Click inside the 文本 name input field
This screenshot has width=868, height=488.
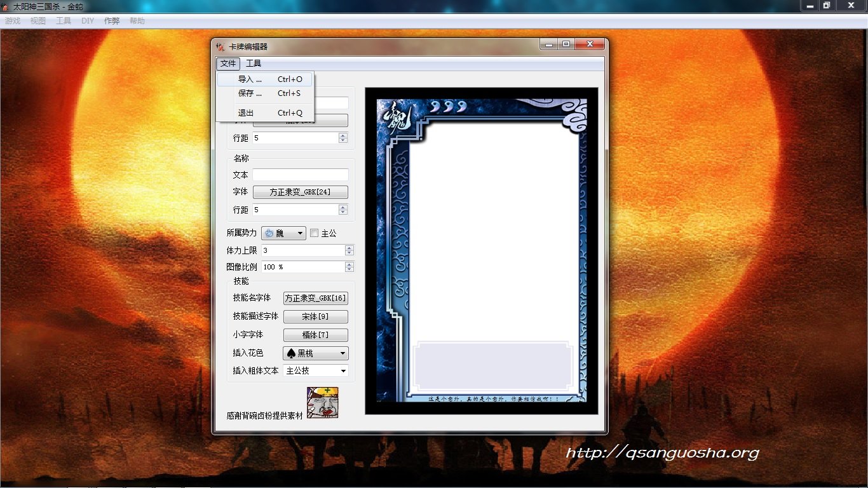click(x=300, y=174)
